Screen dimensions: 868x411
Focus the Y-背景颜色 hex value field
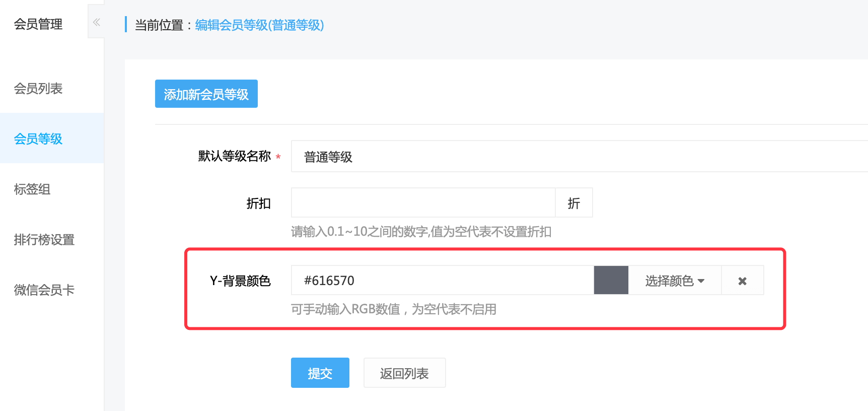tap(443, 280)
